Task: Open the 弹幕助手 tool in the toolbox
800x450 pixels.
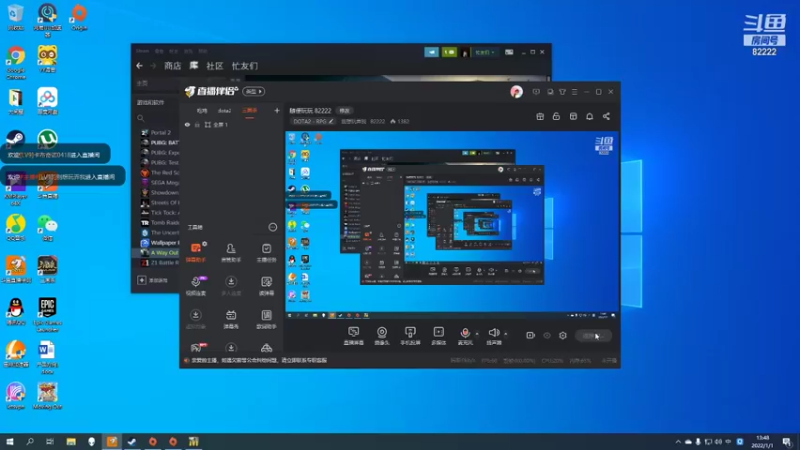Action: [196, 252]
